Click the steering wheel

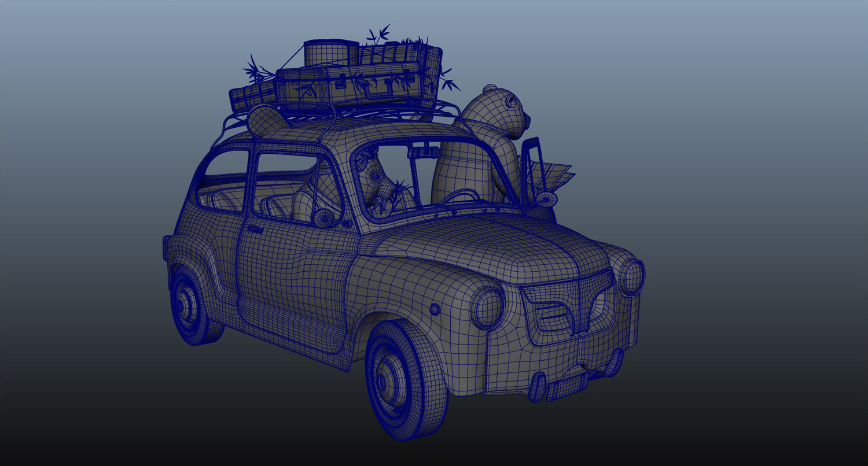463,197
